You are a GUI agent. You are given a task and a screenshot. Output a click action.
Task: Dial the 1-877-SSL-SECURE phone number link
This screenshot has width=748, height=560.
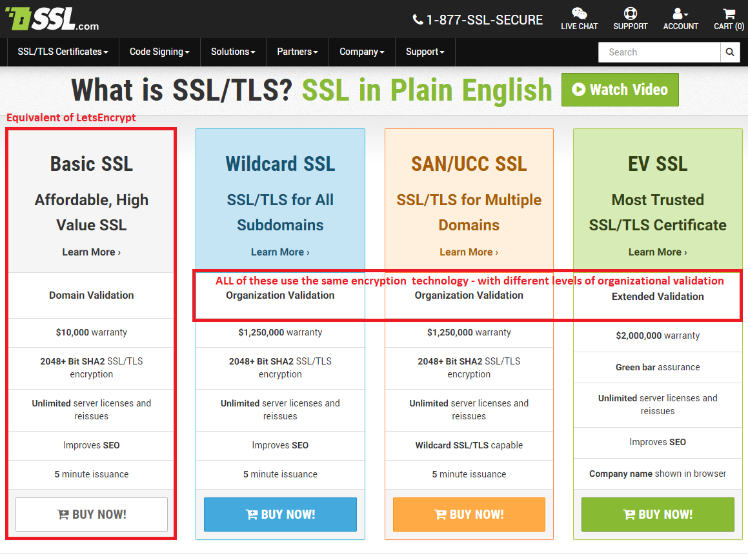484,20
